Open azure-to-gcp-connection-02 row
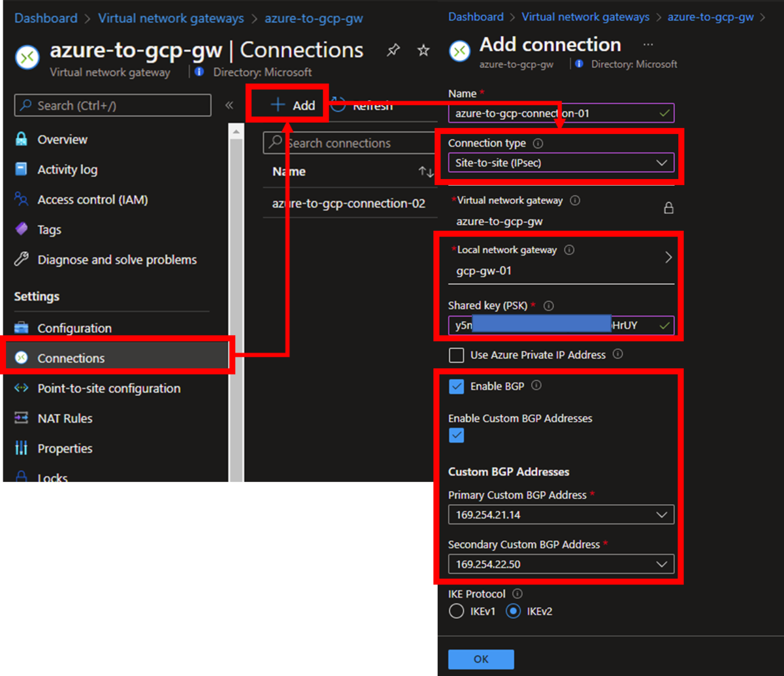 coord(349,203)
